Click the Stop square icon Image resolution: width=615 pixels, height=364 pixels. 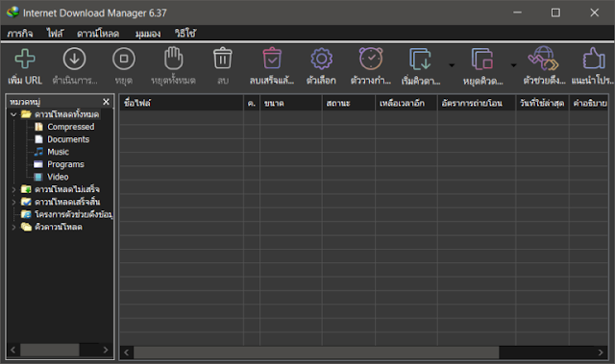coord(124,59)
